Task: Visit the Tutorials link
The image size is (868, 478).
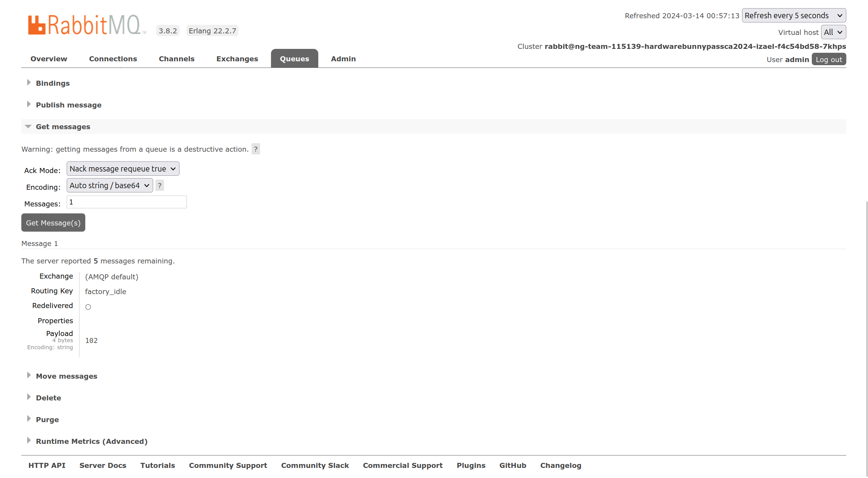Action: point(158,465)
